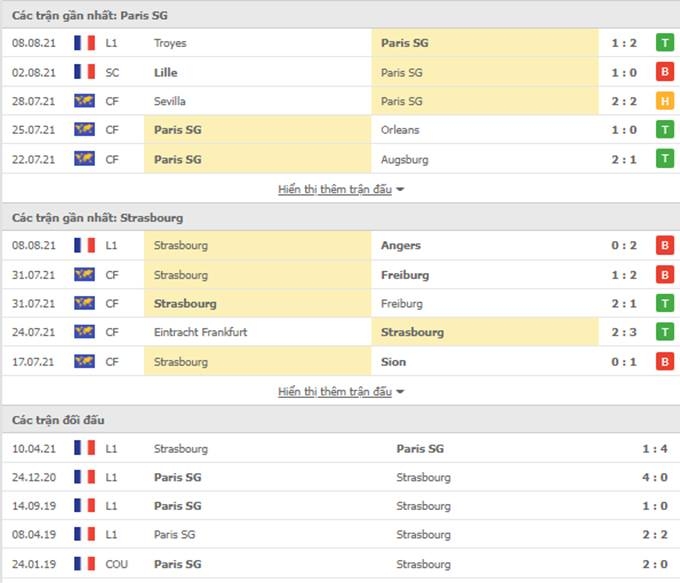Open the Lille vs Paris SG match
Viewport: 680px width, 583px height.
coord(340,72)
